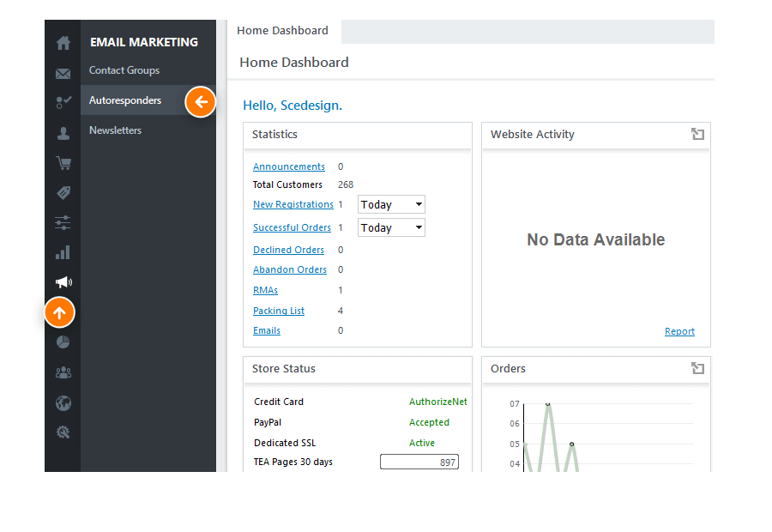Open the Website Activity Report link
Viewport: 772px width, 532px height.
[679, 331]
